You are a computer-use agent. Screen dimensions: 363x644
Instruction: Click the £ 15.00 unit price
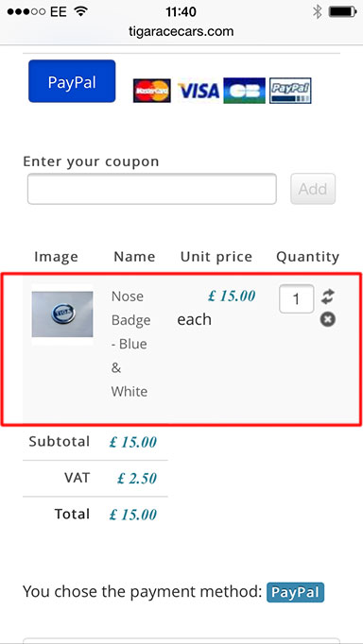232,296
